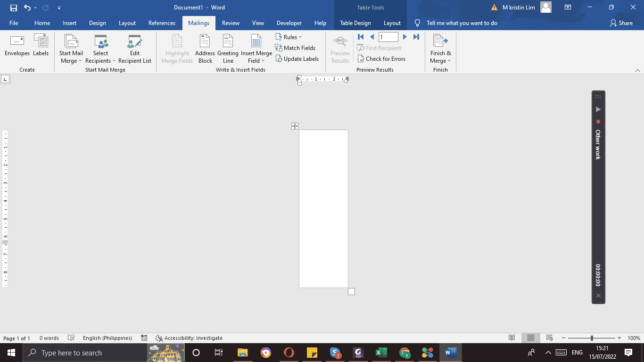Image resolution: width=644 pixels, height=362 pixels.
Task: Open the Envelopes tool
Action: pyautogui.click(x=17, y=46)
